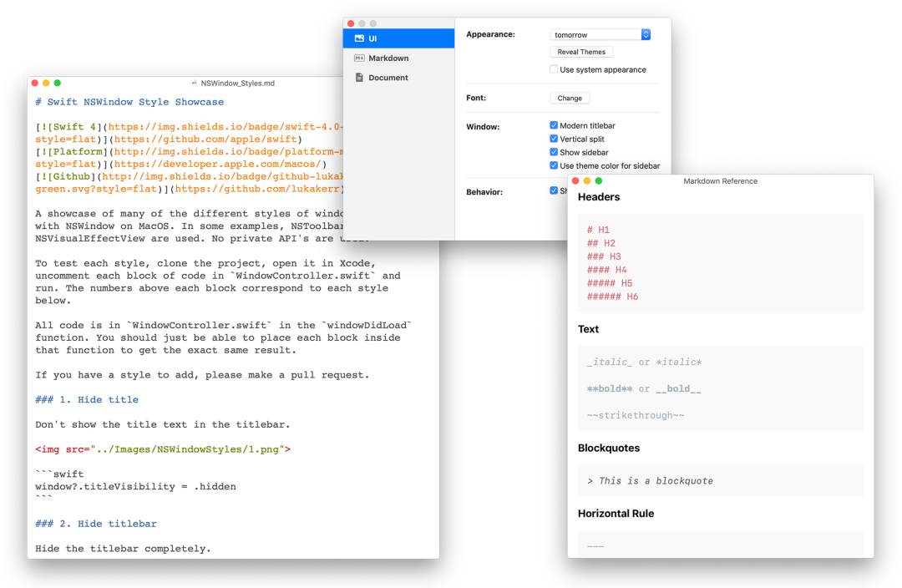This screenshot has height=588, width=902.
Task: Click the Change font button
Action: 570,99
